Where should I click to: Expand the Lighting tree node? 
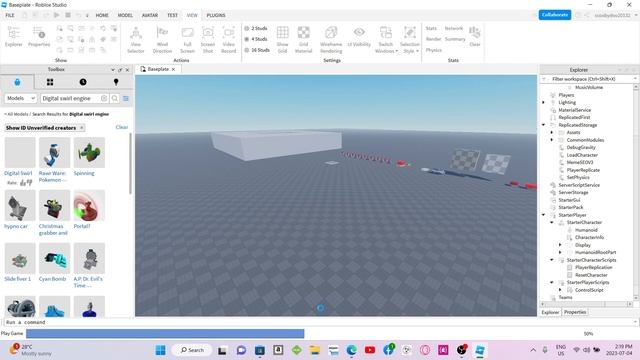click(x=543, y=102)
